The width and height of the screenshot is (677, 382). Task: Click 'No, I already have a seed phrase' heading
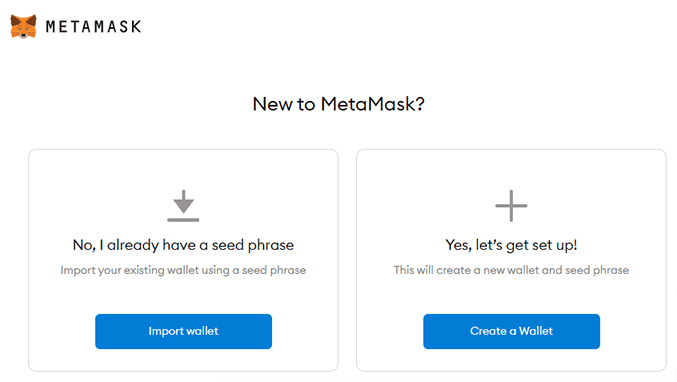[x=183, y=245]
